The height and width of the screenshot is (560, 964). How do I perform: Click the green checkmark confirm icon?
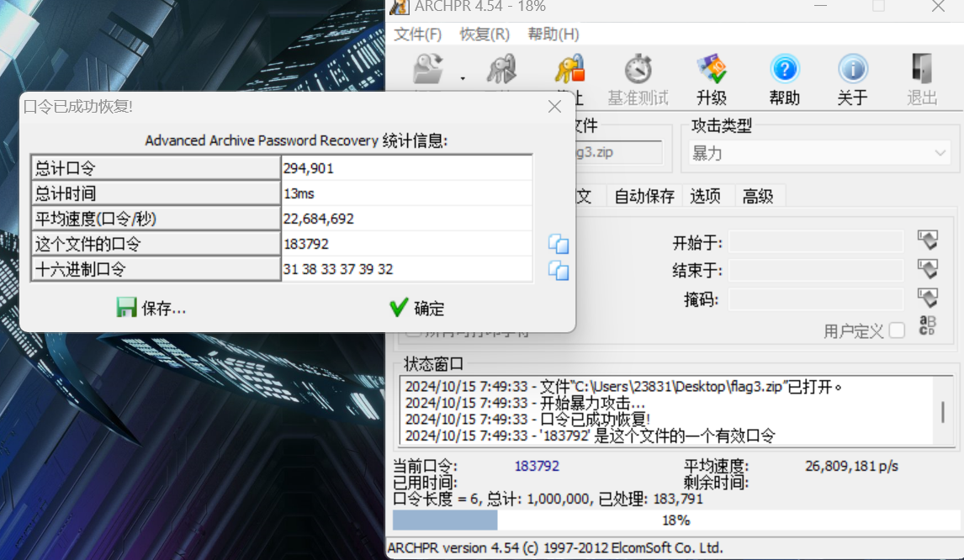(x=399, y=308)
